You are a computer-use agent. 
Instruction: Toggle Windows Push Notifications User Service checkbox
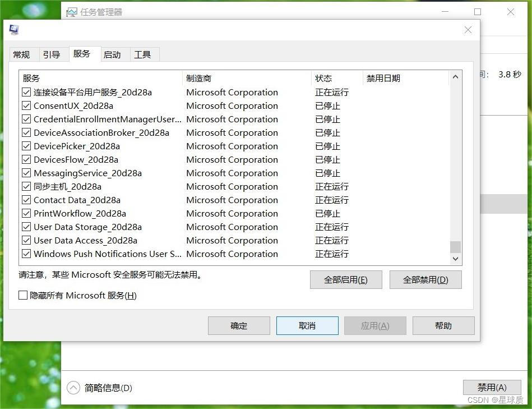tap(26, 254)
